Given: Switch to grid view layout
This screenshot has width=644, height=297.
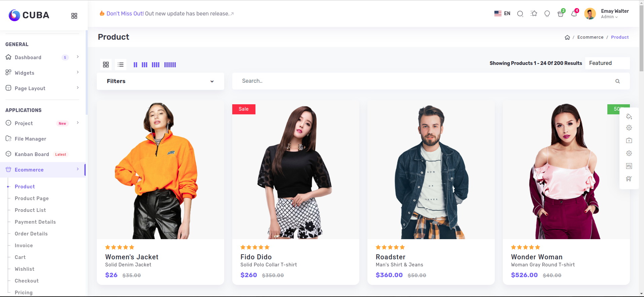Looking at the screenshot, I should [106, 65].
